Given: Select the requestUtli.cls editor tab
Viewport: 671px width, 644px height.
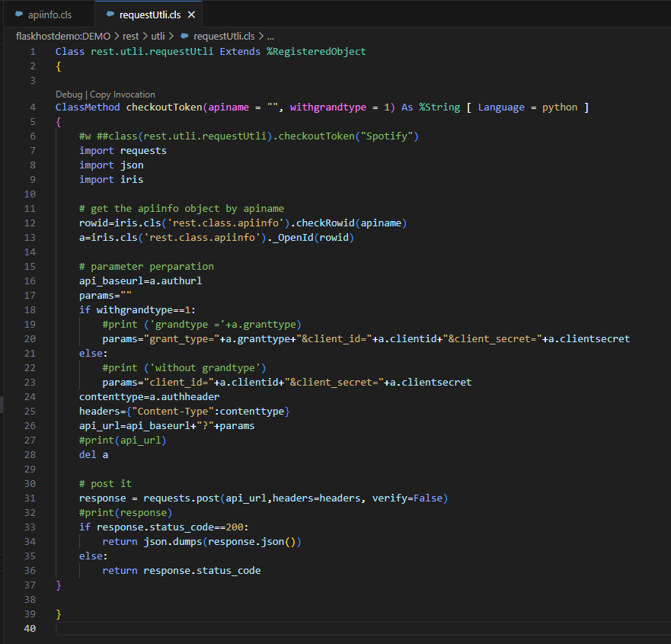Looking at the screenshot, I should point(151,14).
